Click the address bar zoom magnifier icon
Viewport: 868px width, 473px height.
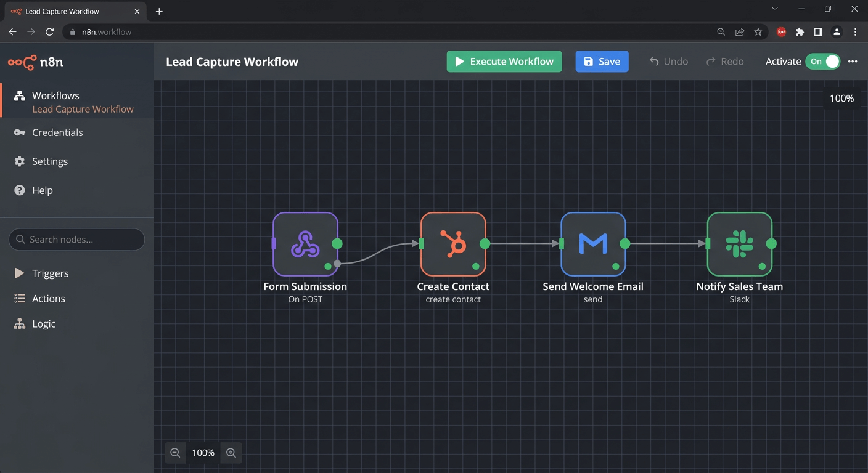[x=721, y=32]
